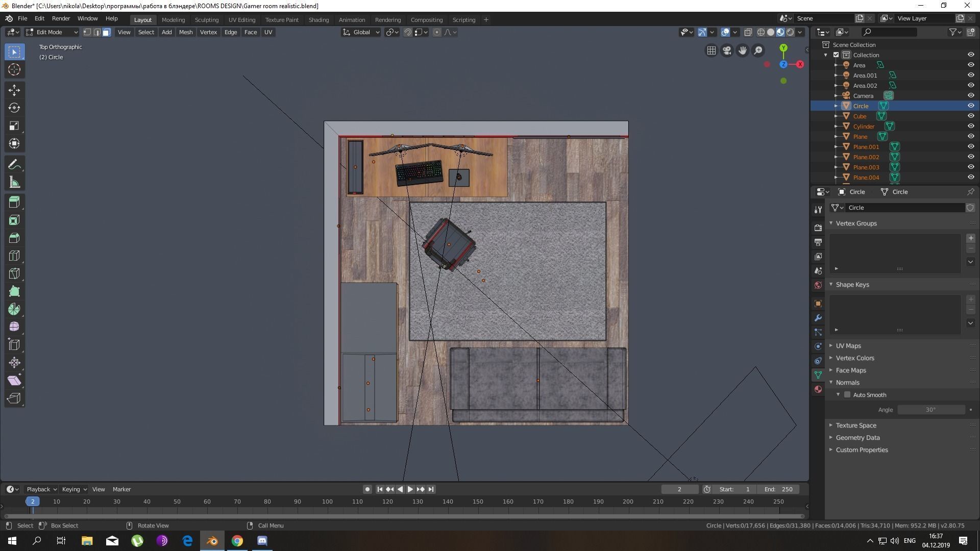Screen dimensions: 980x551
Task: Select the Scale tool
Action: click(14, 126)
